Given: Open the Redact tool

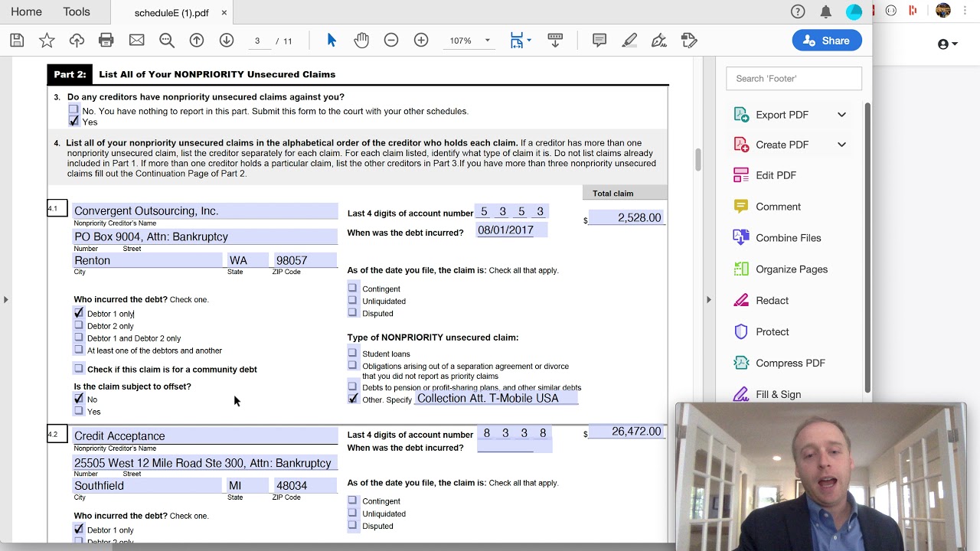Looking at the screenshot, I should tap(772, 301).
